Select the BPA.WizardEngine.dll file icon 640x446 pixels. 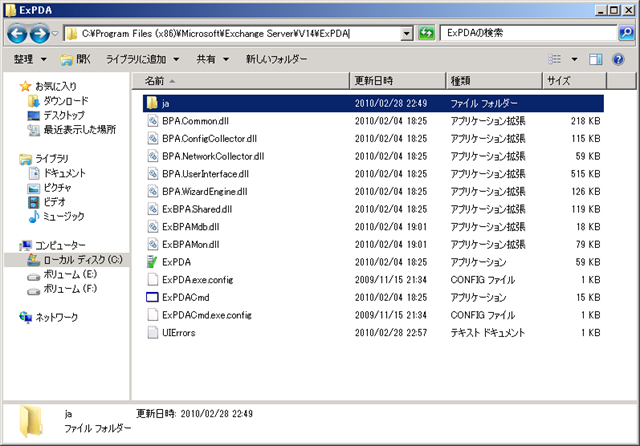[153, 191]
